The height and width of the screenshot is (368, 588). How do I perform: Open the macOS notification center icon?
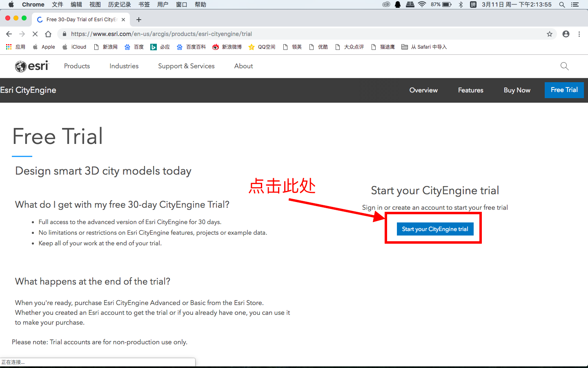pos(575,4)
